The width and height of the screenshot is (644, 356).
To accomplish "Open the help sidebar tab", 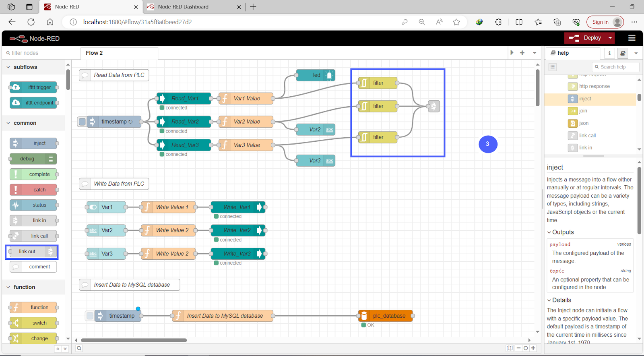I will (573, 53).
